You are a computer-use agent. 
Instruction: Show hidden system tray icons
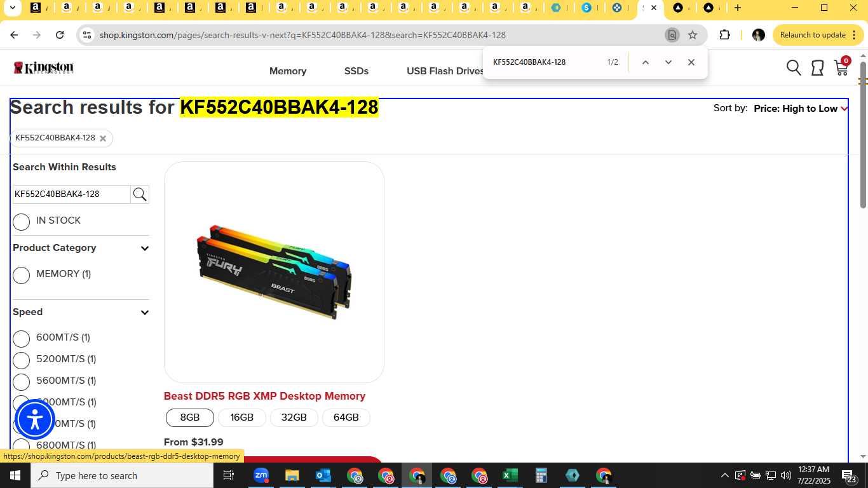724,475
